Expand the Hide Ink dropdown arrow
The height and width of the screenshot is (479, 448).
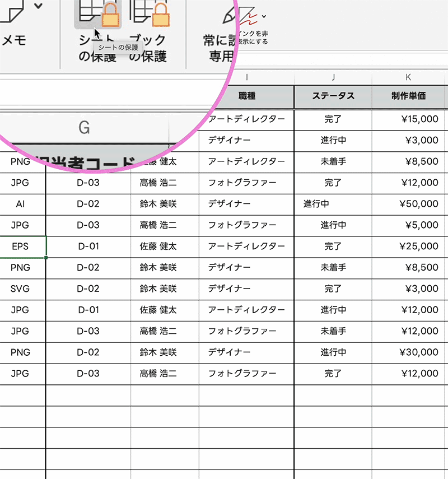(x=264, y=16)
